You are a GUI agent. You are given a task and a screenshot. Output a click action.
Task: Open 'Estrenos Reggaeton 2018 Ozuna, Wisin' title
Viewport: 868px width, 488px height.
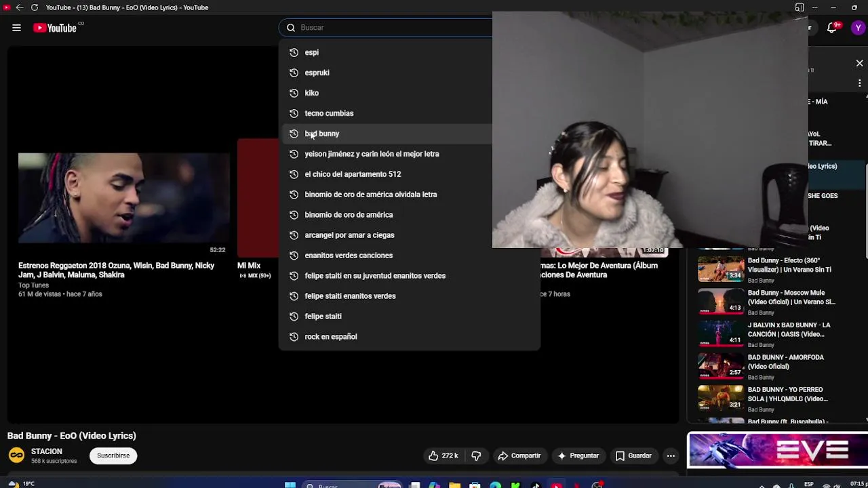pyautogui.click(x=116, y=270)
